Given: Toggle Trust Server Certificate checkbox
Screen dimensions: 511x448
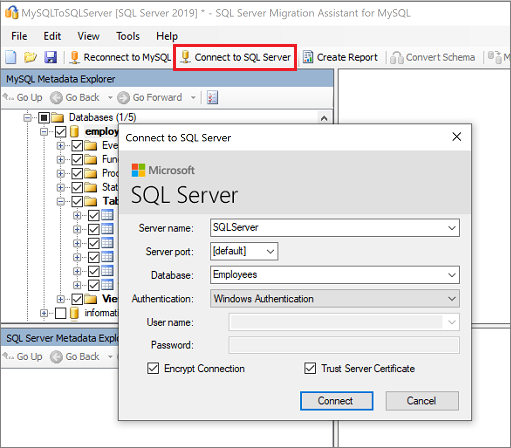Looking at the screenshot, I should [310, 368].
